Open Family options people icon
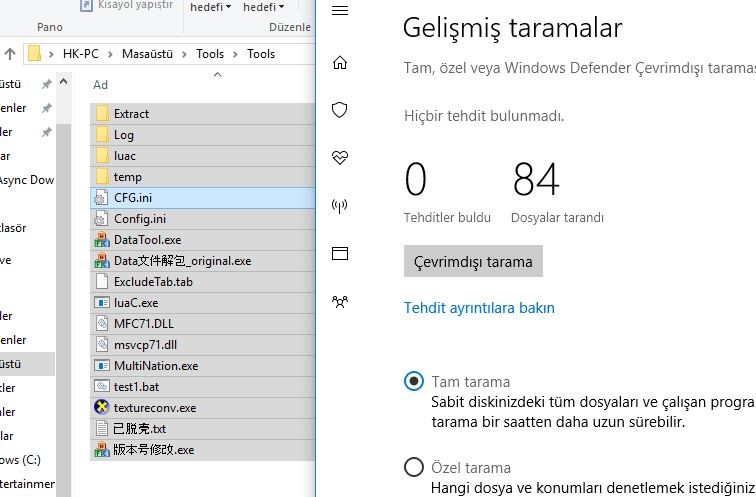Screen dimensions: 756x497 coord(340,301)
